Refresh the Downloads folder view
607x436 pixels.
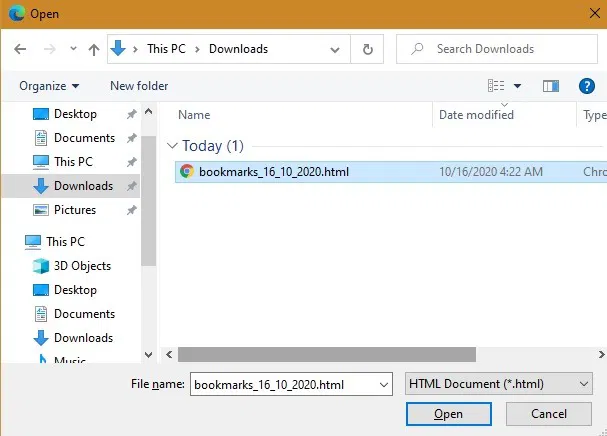click(x=367, y=49)
